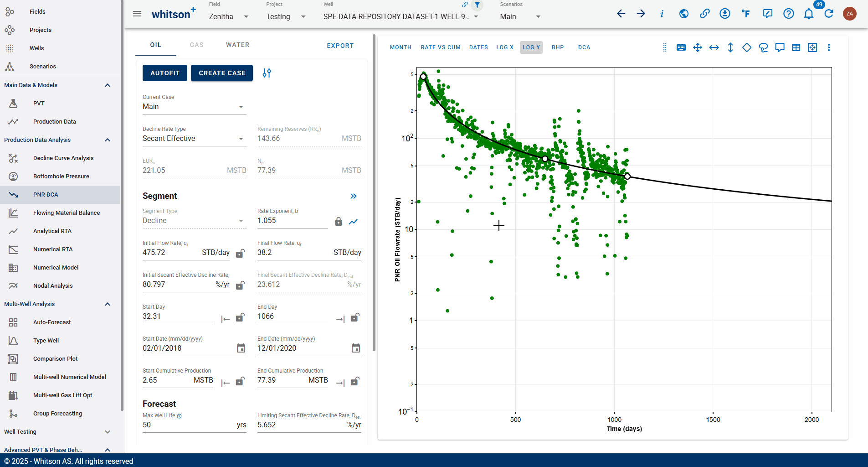Open the autofit settings sliders icon
Screen dimensions: 868x467
pyautogui.click(x=267, y=73)
